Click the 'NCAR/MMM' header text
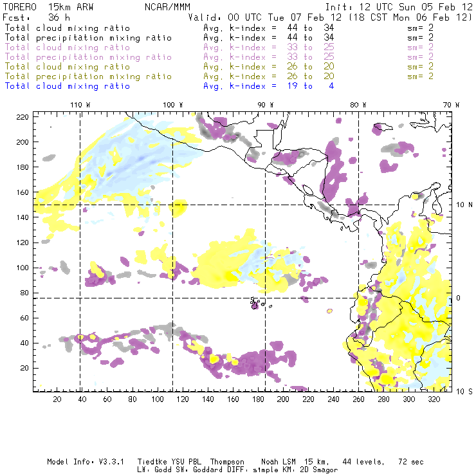The height and width of the screenshot is (476, 476). [168, 7]
